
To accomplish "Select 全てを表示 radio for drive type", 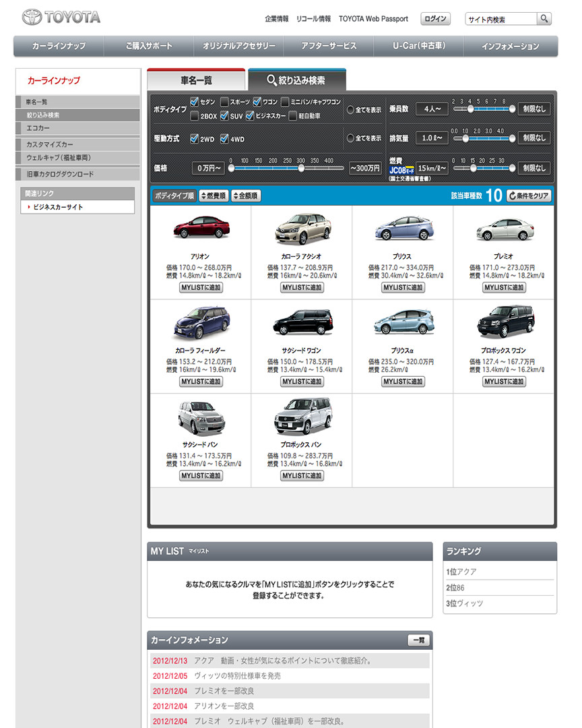I will (x=350, y=138).
